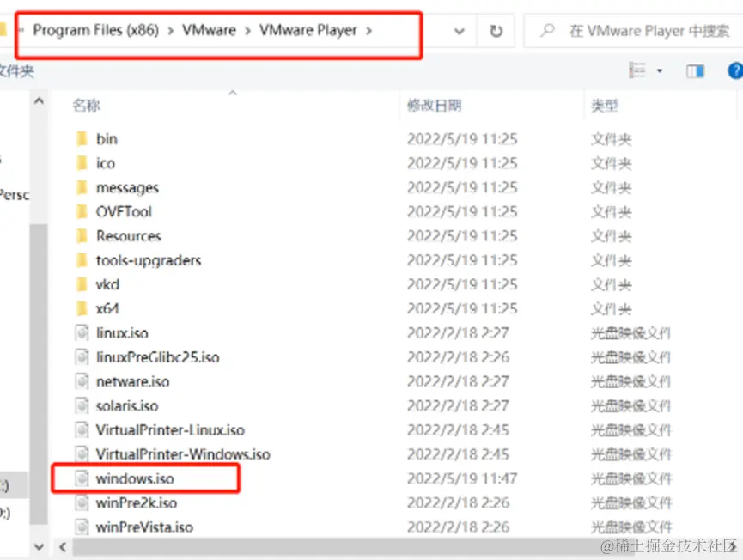The height and width of the screenshot is (560, 743).
Task: Select the file name windows.iso
Action: coord(135,478)
